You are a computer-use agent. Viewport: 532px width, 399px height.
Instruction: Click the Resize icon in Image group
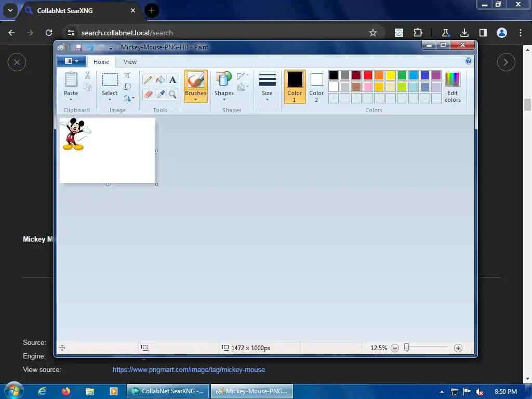point(127,87)
